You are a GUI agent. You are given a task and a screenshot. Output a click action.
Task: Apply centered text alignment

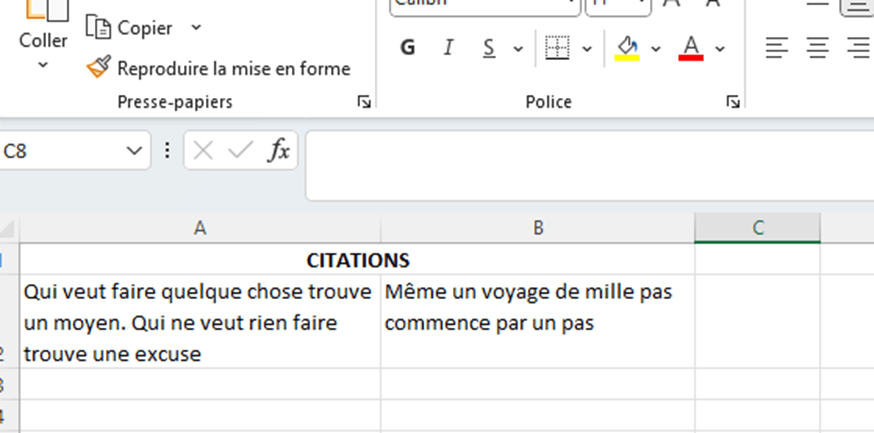pos(818,47)
